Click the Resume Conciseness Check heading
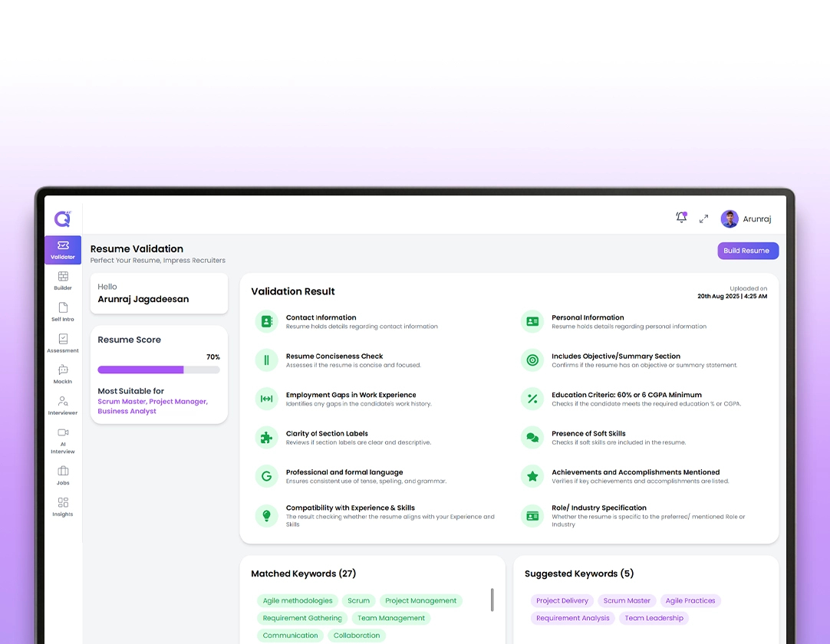Viewport: 830px width, 644px height. tap(334, 356)
